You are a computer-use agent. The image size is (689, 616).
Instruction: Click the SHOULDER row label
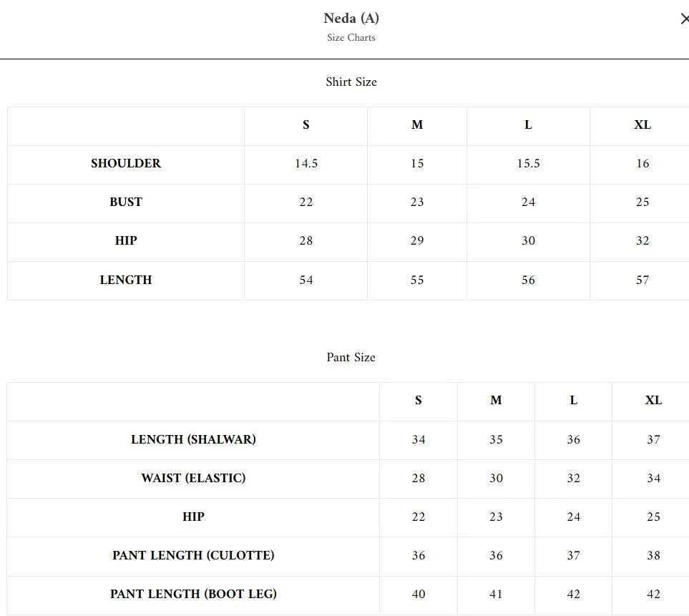click(126, 163)
